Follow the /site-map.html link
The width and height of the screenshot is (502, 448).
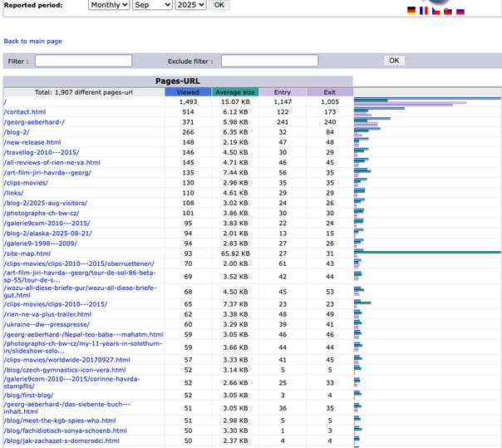(28, 254)
